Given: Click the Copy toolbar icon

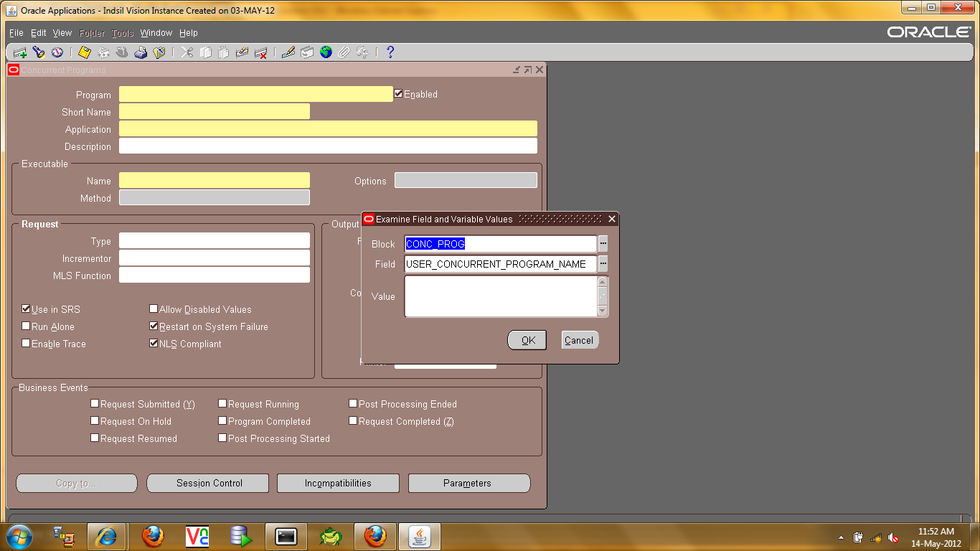Looking at the screenshot, I should click(206, 52).
